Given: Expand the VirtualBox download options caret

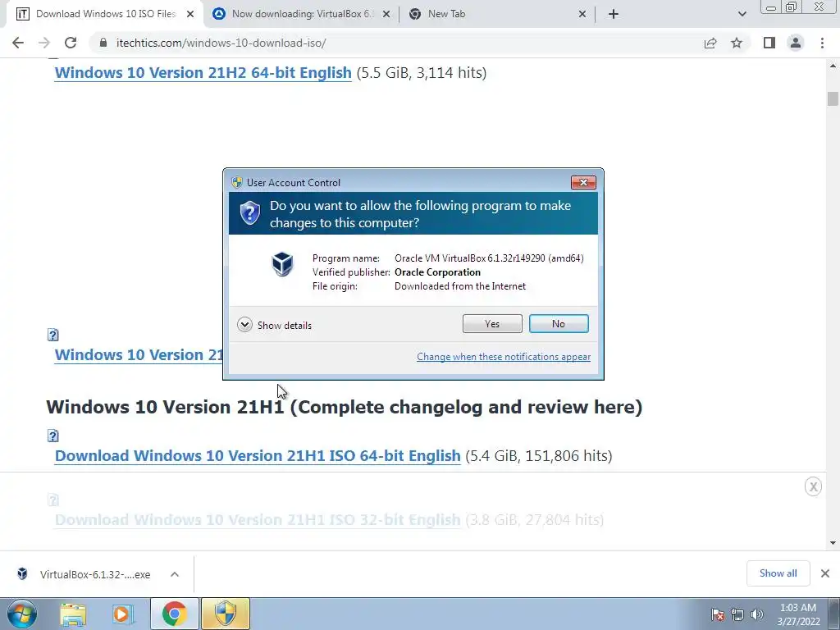Looking at the screenshot, I should pyautogui.click(x=175, y=574).
